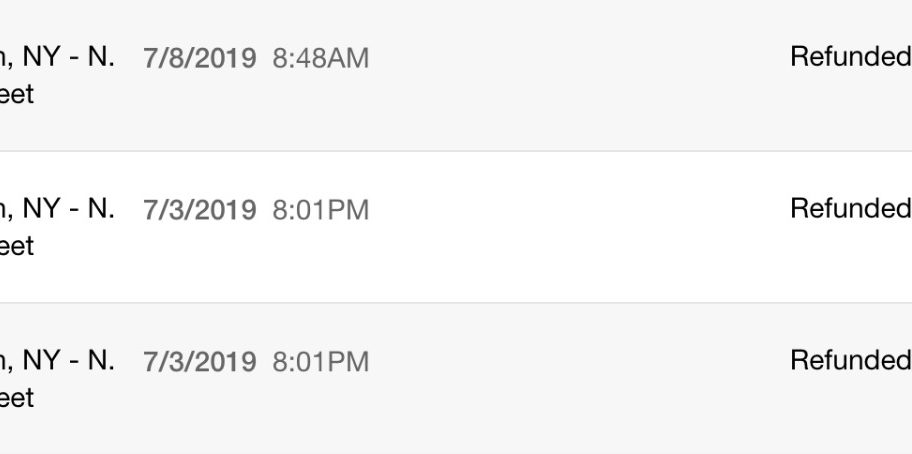The height and width of the screenshot is (454, 912).
Task: Click the NY - N. location in the white row
Action: pos(68,209)
